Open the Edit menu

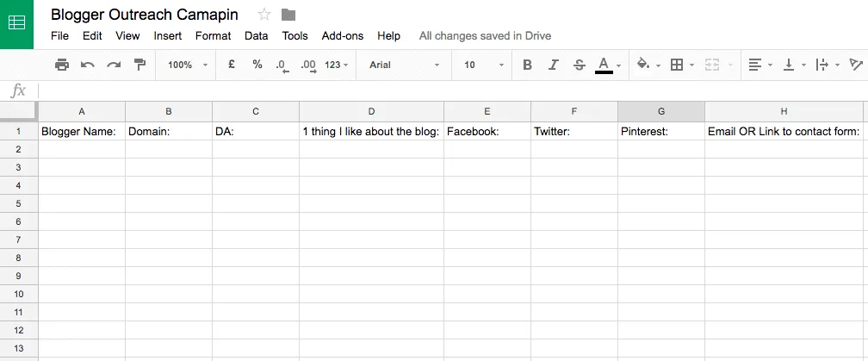92,36
